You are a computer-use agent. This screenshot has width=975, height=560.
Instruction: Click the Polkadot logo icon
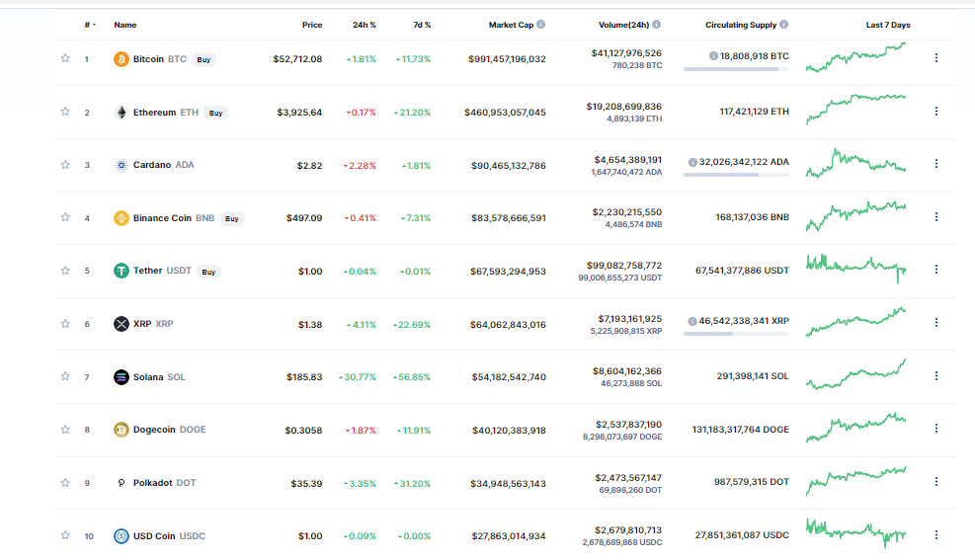point(122,483)
